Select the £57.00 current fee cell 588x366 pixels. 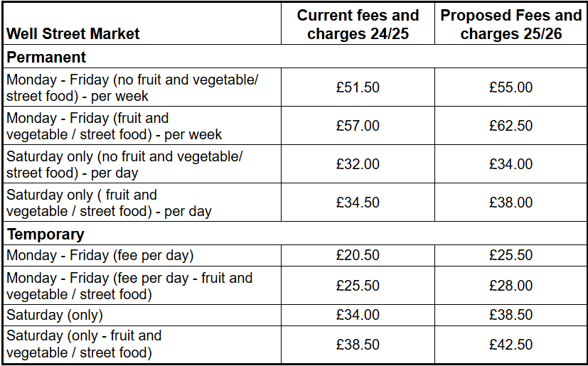(x=358, y=126)
